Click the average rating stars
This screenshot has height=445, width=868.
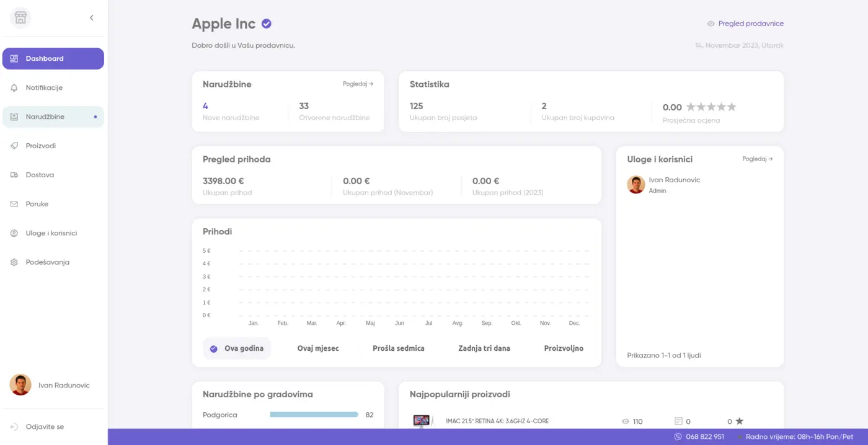[x=711, y=107]
